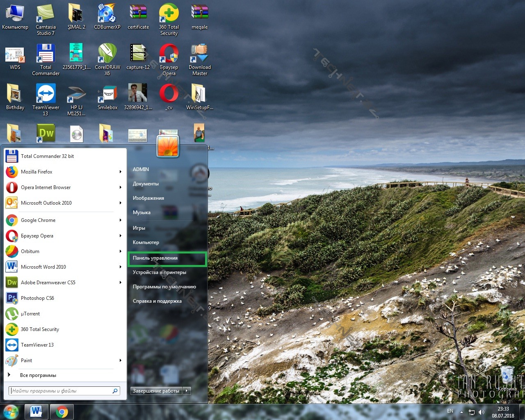Click the Word icon in taskbar
Viewport: 525px width, 420px height.
36,411
